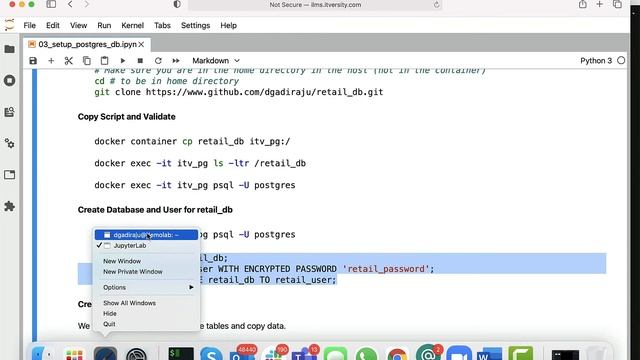Run the selected cell with the play icon
This screenshot has width=640, height=360.
[122, 61]
